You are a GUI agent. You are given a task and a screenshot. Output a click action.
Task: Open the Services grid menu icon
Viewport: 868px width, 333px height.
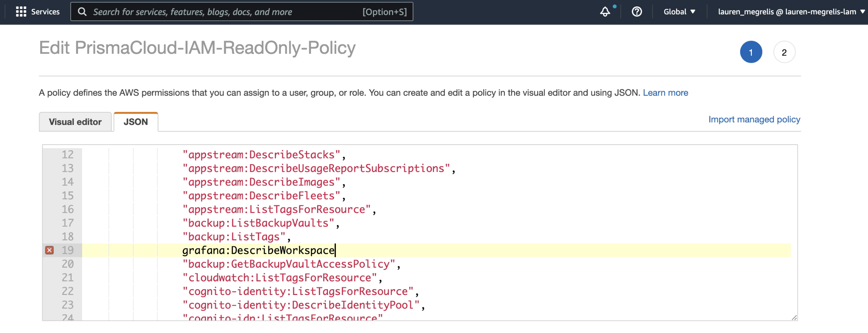coord(21,12)
